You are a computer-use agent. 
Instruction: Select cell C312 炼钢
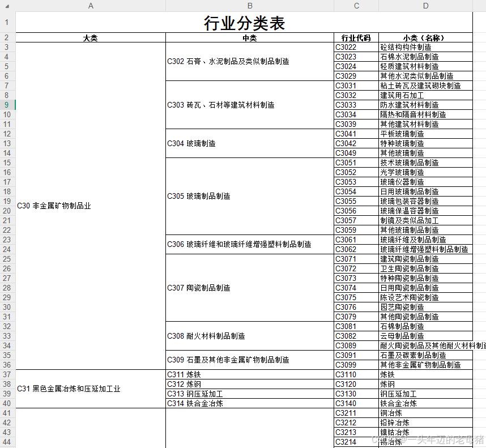tap(250, 384)
